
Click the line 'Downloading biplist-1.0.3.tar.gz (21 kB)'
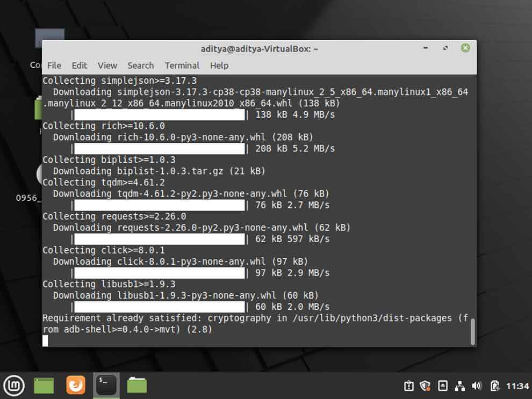pyautogui.click(x=159, y=171)
